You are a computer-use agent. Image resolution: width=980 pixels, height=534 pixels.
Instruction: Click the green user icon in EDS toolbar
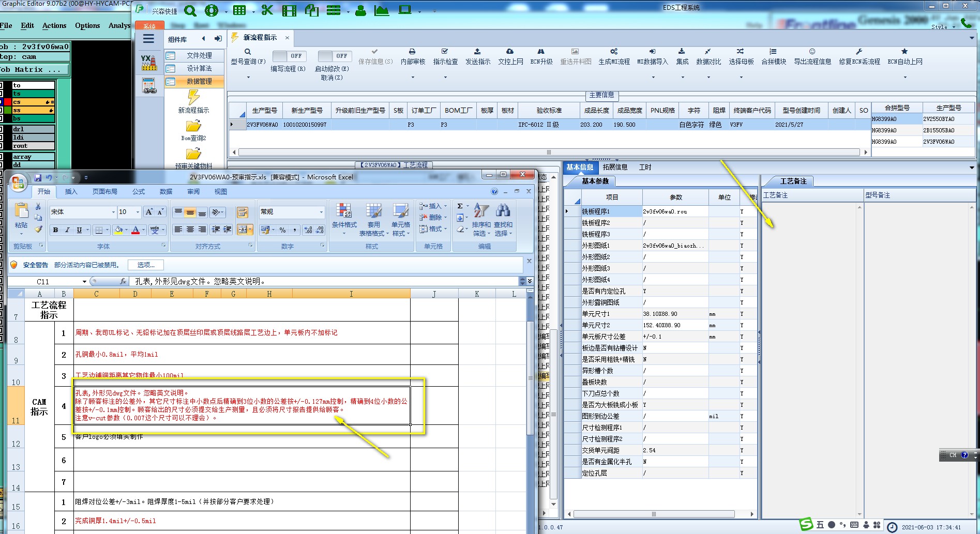pos(361,10)
